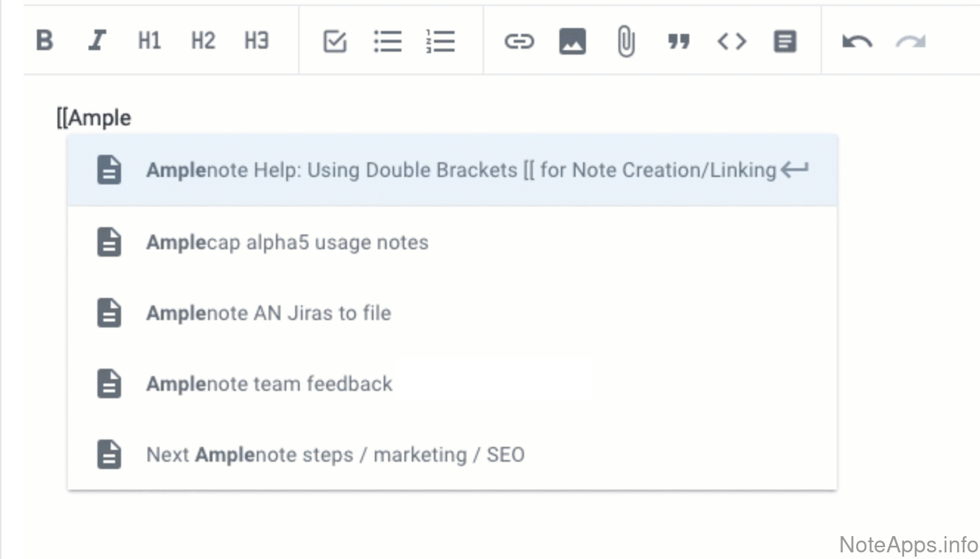Insert a code block
980x559 pixels.
click(x=731, y=41)
